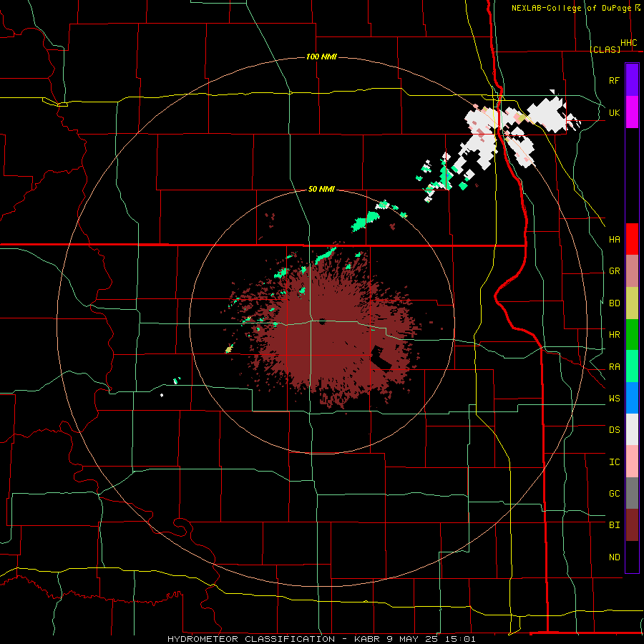
Task: Click the red HA legend color swatch
Action: point(632,239)
